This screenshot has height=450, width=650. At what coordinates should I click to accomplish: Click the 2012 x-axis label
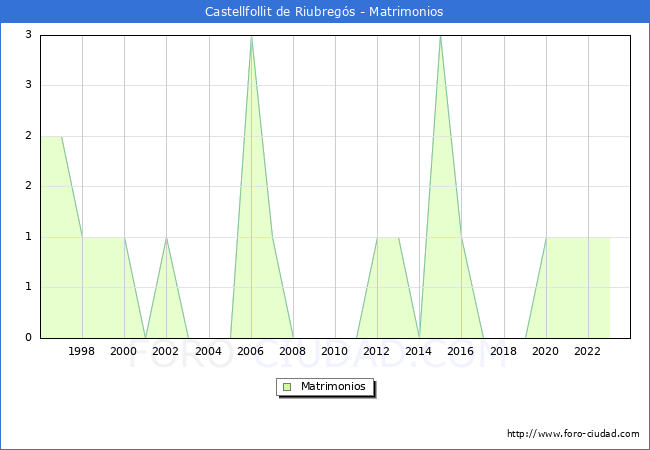[376, 351]
